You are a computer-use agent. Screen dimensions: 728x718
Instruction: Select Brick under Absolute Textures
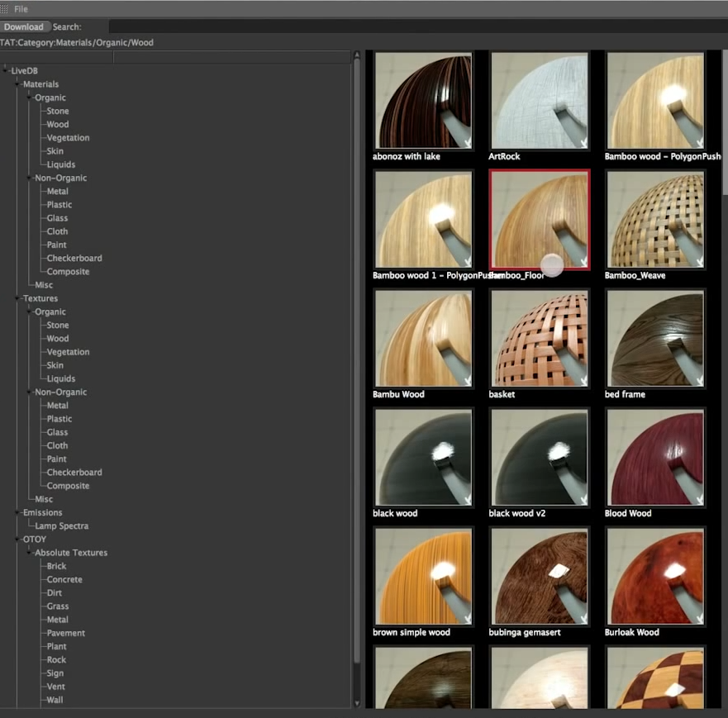pos(56,566)
